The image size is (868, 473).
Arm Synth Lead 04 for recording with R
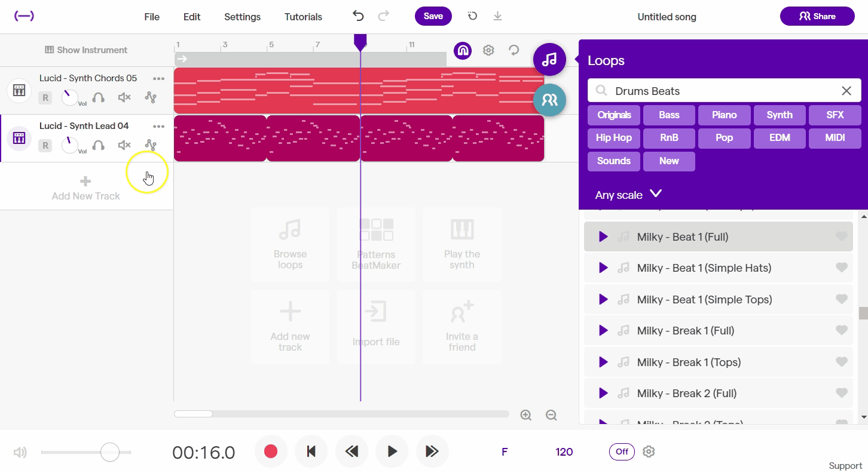(45, 145)
